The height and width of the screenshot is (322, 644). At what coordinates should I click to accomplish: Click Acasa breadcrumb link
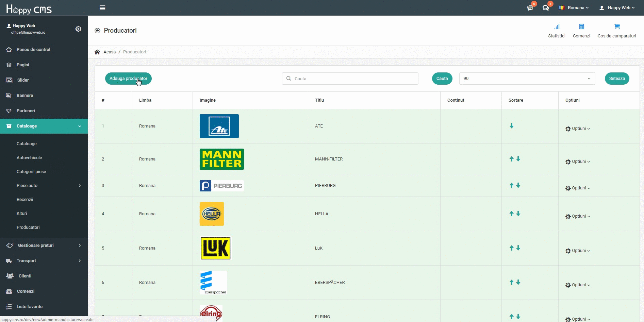110,52
